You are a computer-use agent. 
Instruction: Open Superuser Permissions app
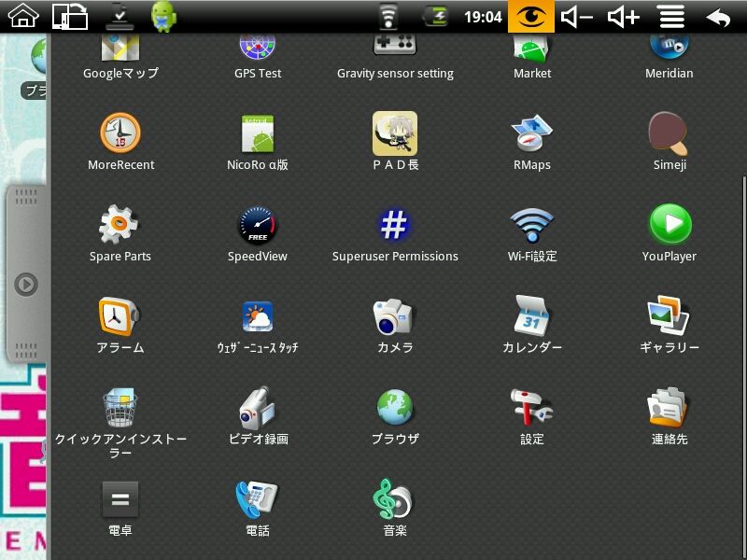click(x=395, y=233)
